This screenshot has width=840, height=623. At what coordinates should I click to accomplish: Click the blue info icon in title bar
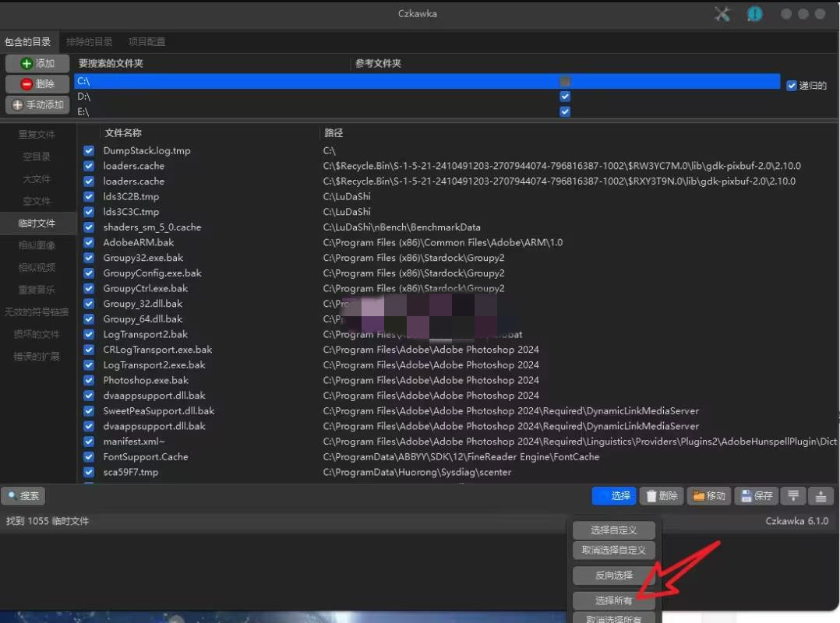[x=754, y=14]
